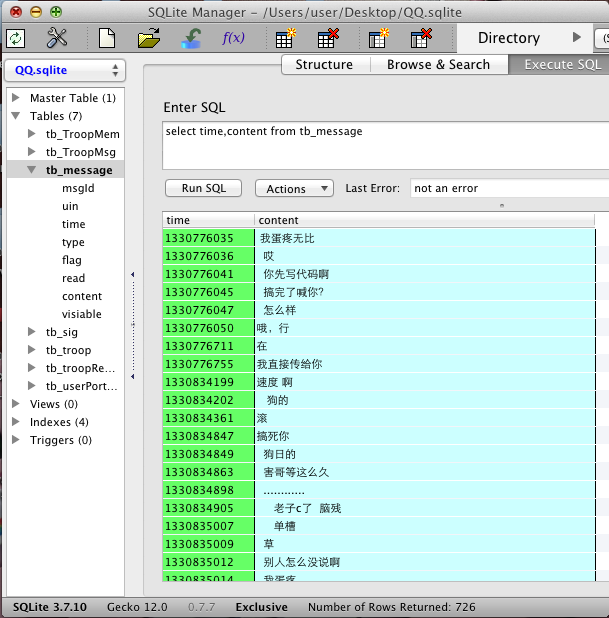Click the content cell '别人怎么没说啊'

tap(425, 562)
